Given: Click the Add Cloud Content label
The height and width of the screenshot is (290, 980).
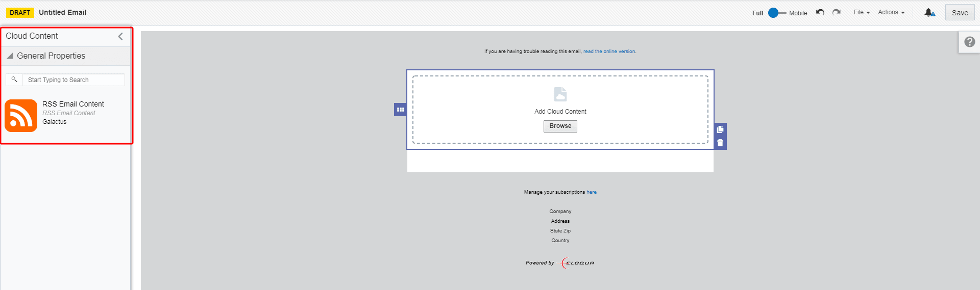Looking at the screenshot, I should 560,112.
